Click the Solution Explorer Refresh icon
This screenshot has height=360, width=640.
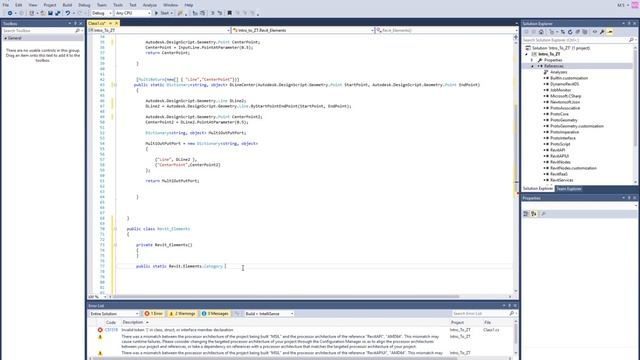coord(570,32)
